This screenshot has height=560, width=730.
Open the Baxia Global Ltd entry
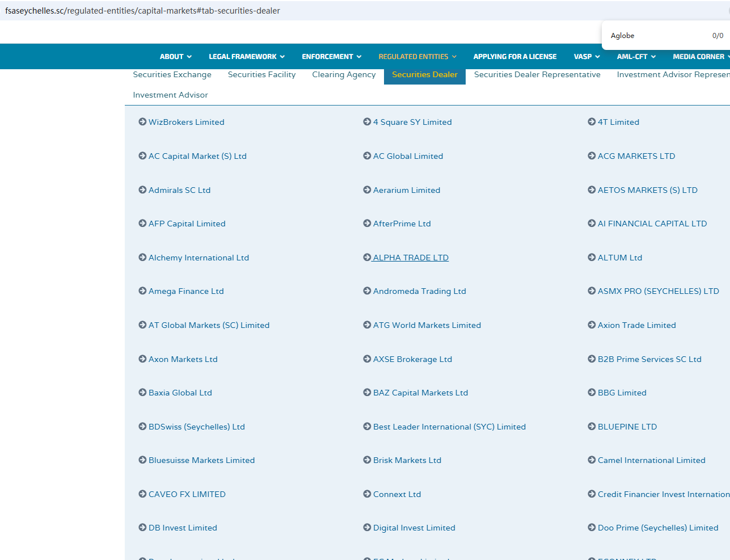180,393
